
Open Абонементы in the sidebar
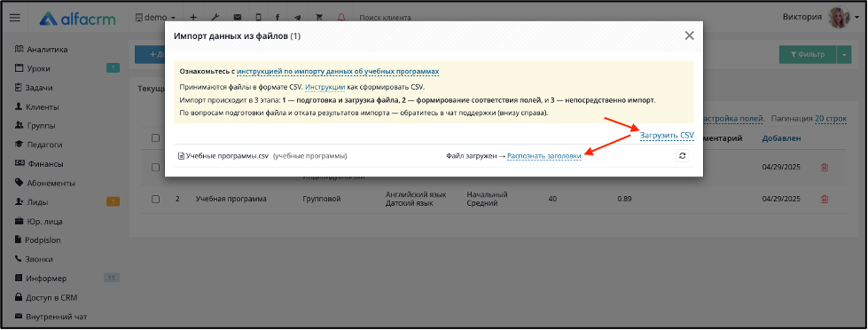pos(45,183)
